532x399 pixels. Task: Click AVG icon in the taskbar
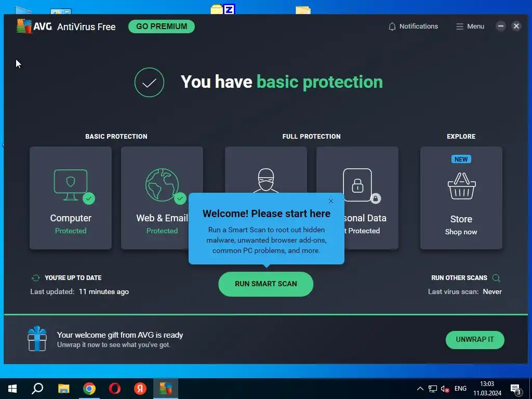(166, 389)
